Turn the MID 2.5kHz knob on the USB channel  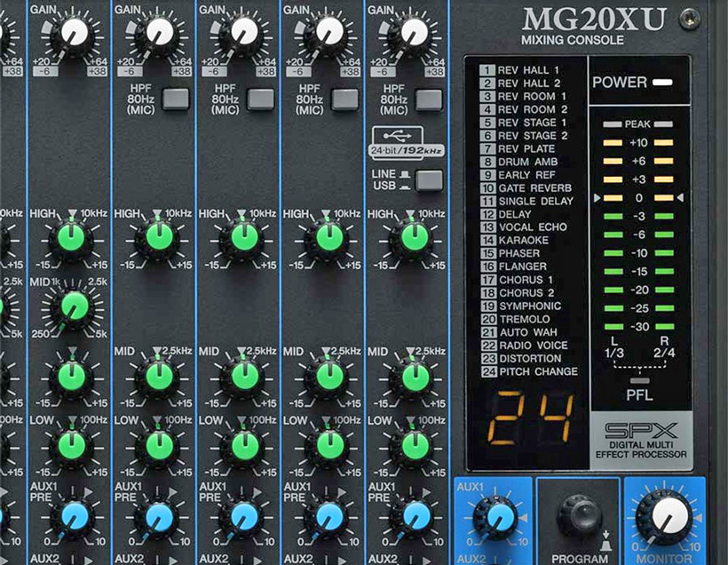coord(413,378)
